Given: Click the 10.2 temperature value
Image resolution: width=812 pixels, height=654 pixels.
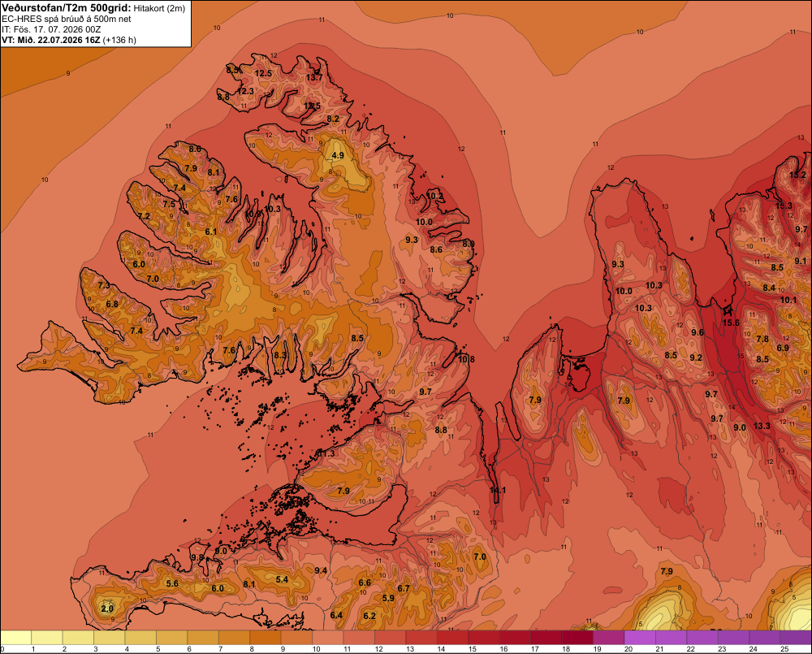Looking at the screenshot, I should click(435, 196).
